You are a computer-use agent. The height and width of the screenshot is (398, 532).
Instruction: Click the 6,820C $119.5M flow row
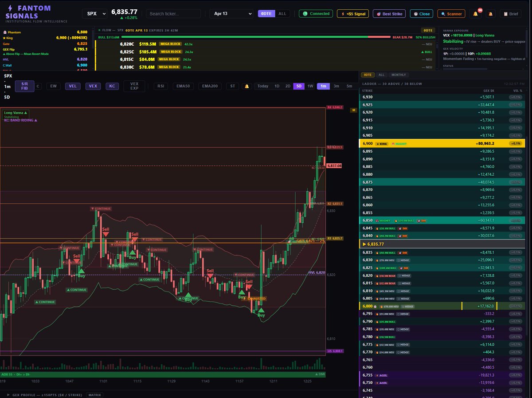(266, 44)
